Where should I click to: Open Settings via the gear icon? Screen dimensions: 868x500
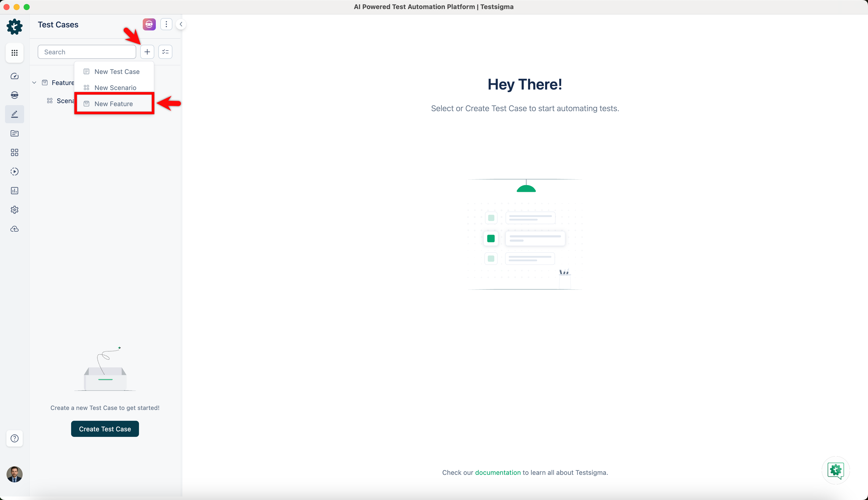pos(14,210)
